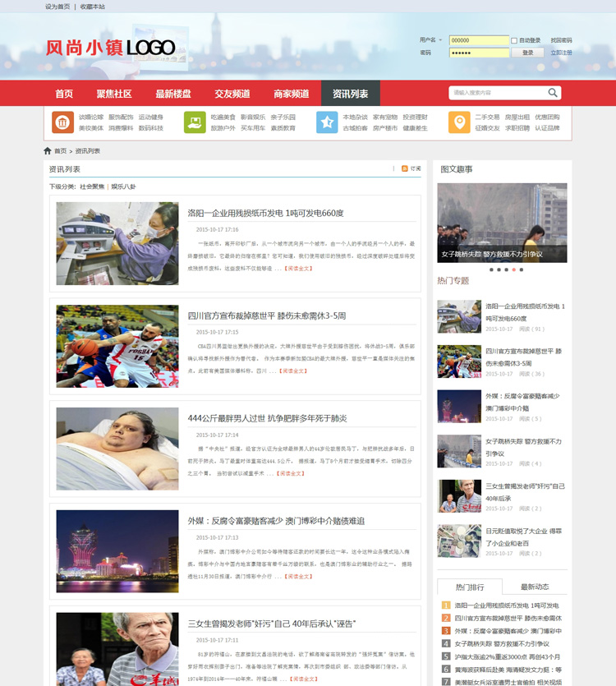Image resolution: width=616 pixels, height=686 pixels.
Task: Click 阅读全文 for the Macau gambling article
Action: pyautogui.click(x=298, y=577)
